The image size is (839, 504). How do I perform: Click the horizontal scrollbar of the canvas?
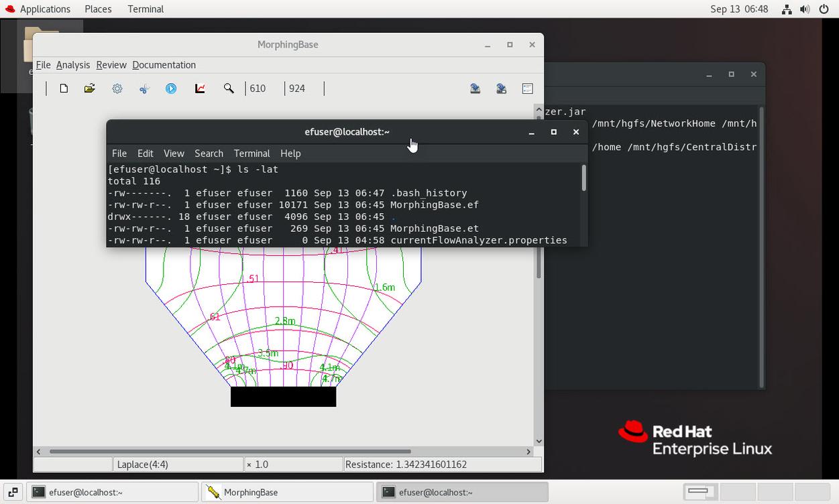tap(230, 452)
